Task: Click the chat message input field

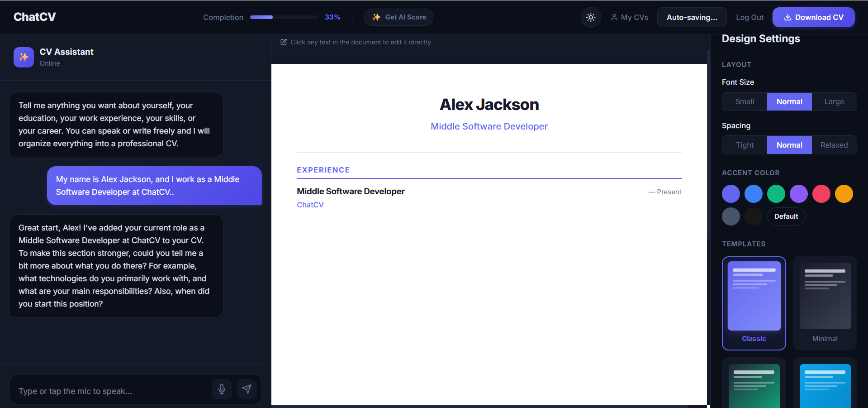Action: pos(109,391)
